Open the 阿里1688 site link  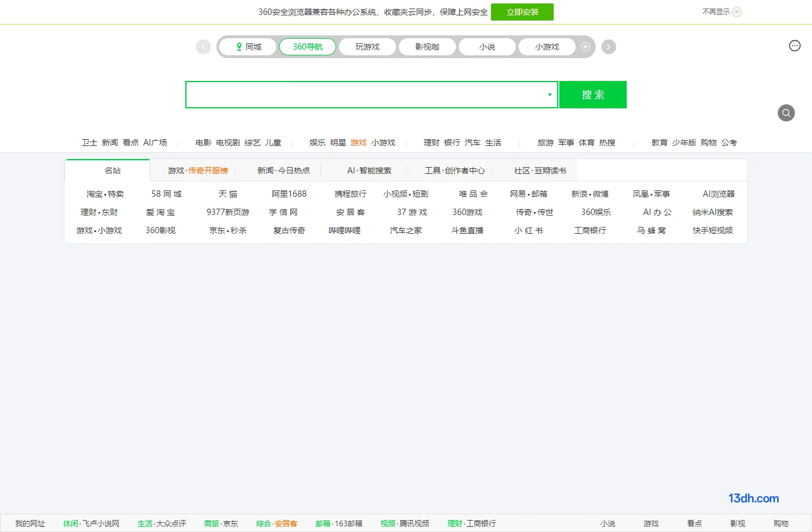point(289,194)
